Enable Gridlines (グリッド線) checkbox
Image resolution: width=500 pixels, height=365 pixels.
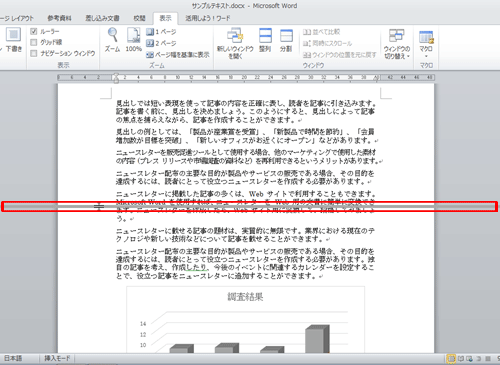pyautogui.click(x=34, y=42)
